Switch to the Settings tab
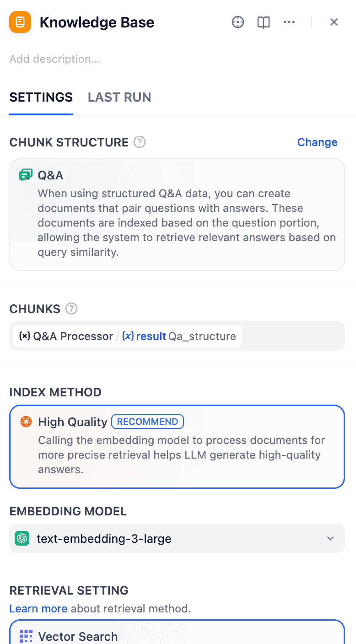Viewport: 356px width, 644px height. [41, 97]
